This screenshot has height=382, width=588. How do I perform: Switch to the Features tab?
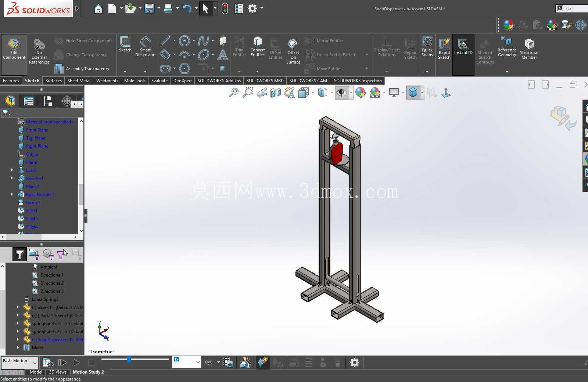point(11,81)
